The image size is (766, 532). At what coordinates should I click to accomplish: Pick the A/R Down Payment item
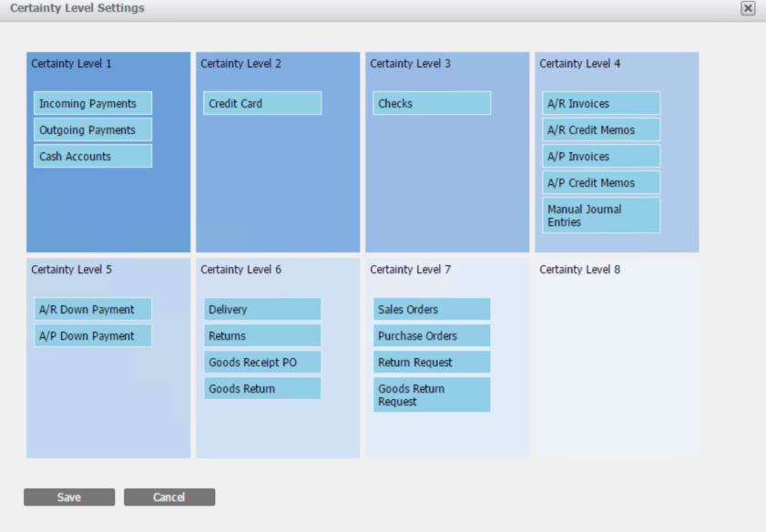coord(93,310)
